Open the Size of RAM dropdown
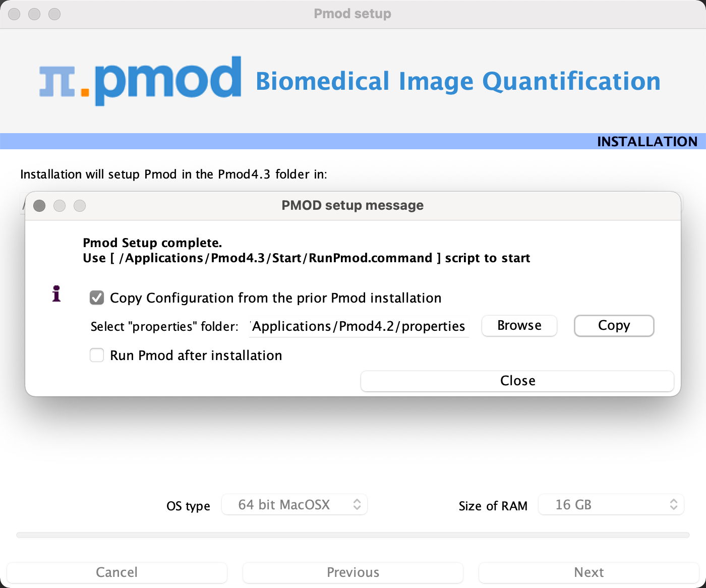Image resolution: width=706 pixels, height=588 pixels. click(x=611, y=505)
